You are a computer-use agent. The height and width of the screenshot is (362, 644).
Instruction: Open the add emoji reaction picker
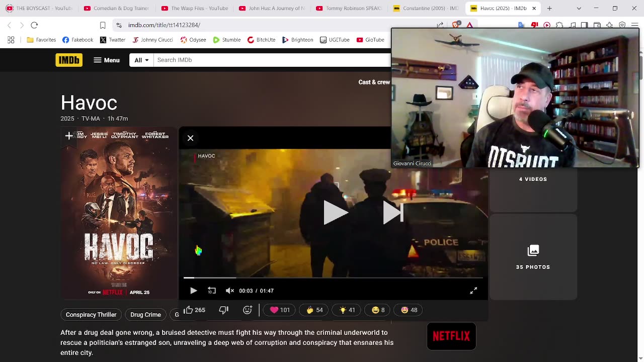click(x=248, y=310)
